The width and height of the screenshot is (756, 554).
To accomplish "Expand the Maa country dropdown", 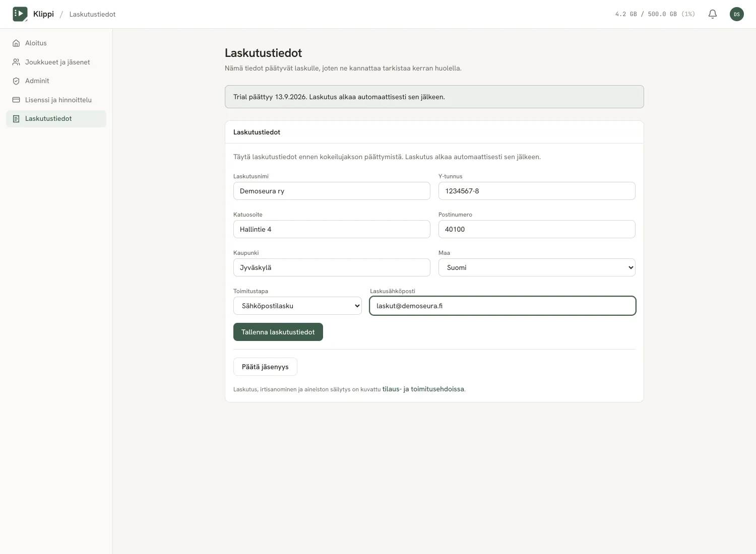I will click(x=537, y=267).
